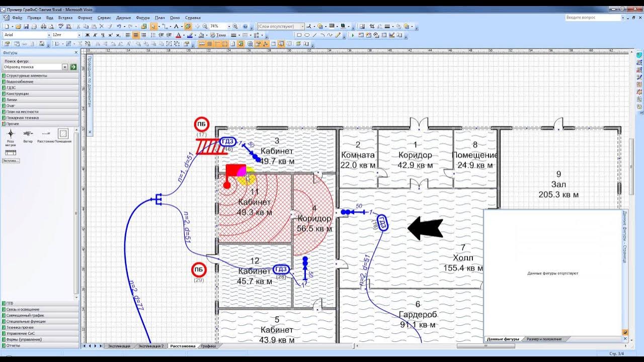Select the Pointer tool in toolbar
The image size is (644, 362).
point(153,26)
